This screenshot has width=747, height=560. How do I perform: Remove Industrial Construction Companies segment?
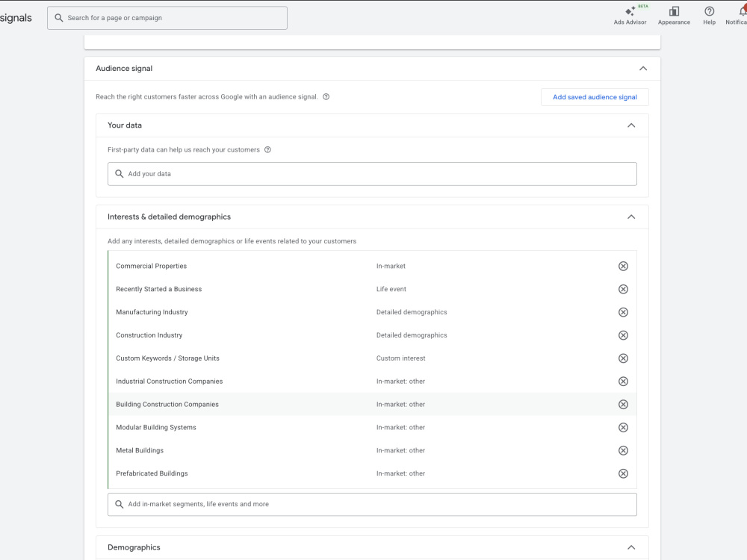(623, 382)
